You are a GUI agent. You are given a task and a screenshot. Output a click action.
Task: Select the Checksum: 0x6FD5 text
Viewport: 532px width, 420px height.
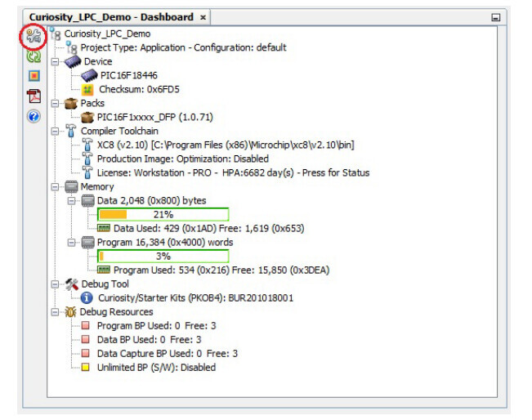click(x=139, y=90)
